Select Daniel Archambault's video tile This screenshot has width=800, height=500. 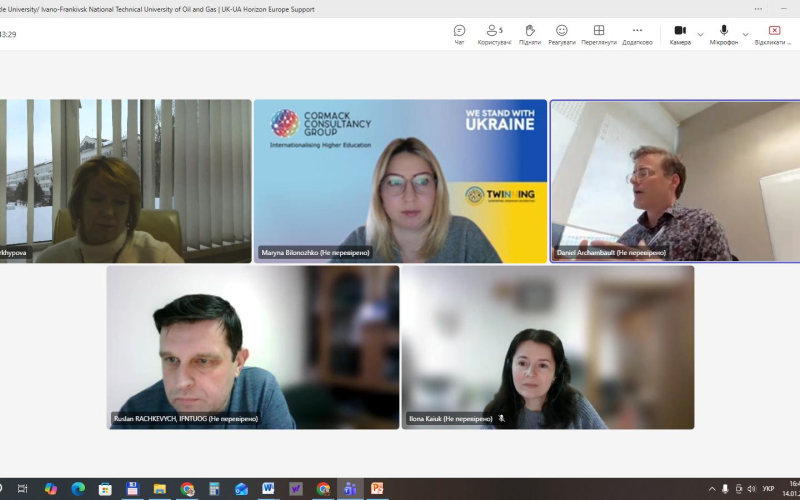676,180
